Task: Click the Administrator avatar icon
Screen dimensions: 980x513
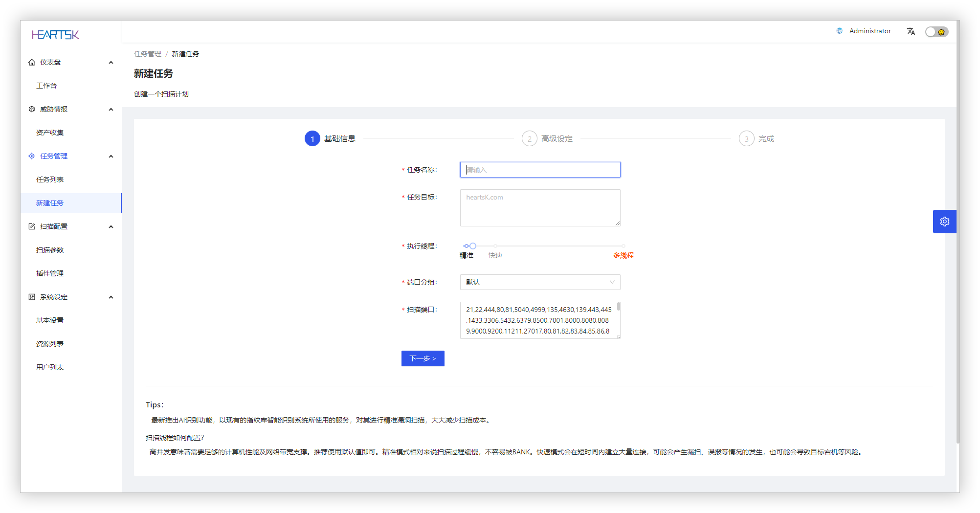Action: pos(840,31)
